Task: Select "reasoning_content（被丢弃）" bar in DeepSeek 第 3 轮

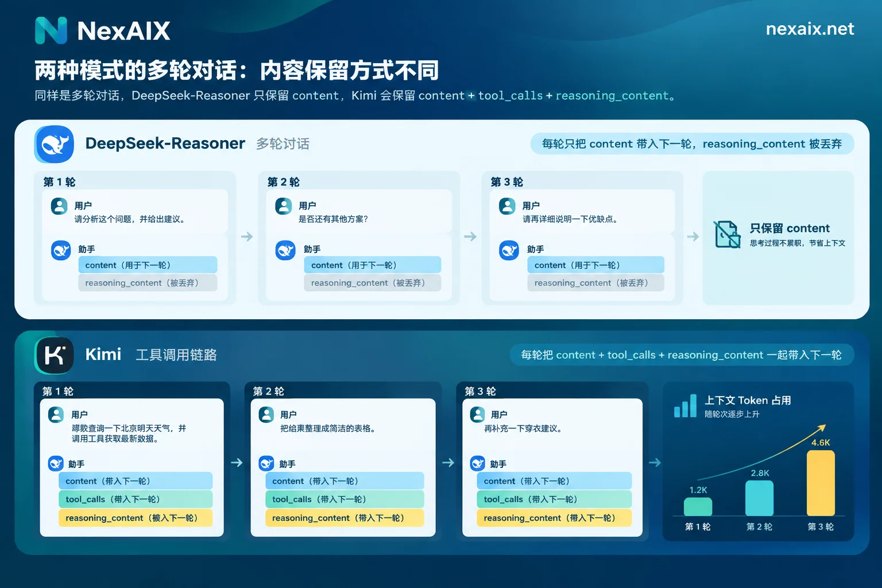Action: point(595,283)
